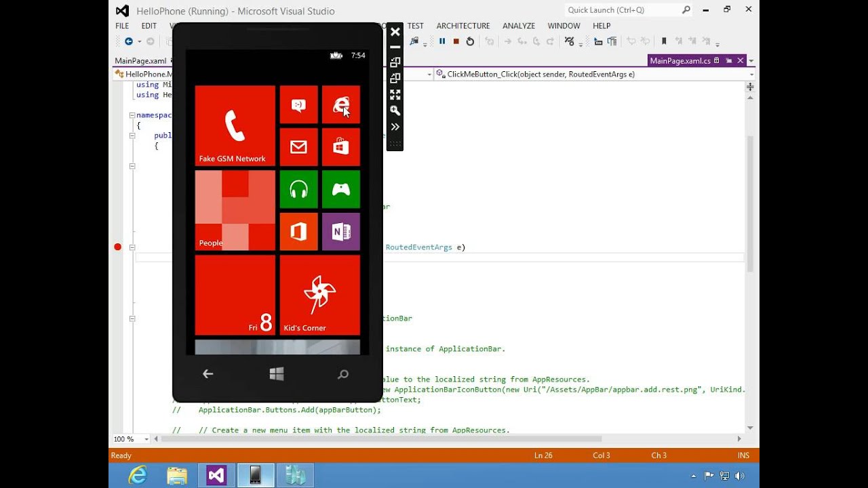Open the Mail tile in emulator
Image resolution: width=868 pixels, height=488 pixels.
pos(298,147)
